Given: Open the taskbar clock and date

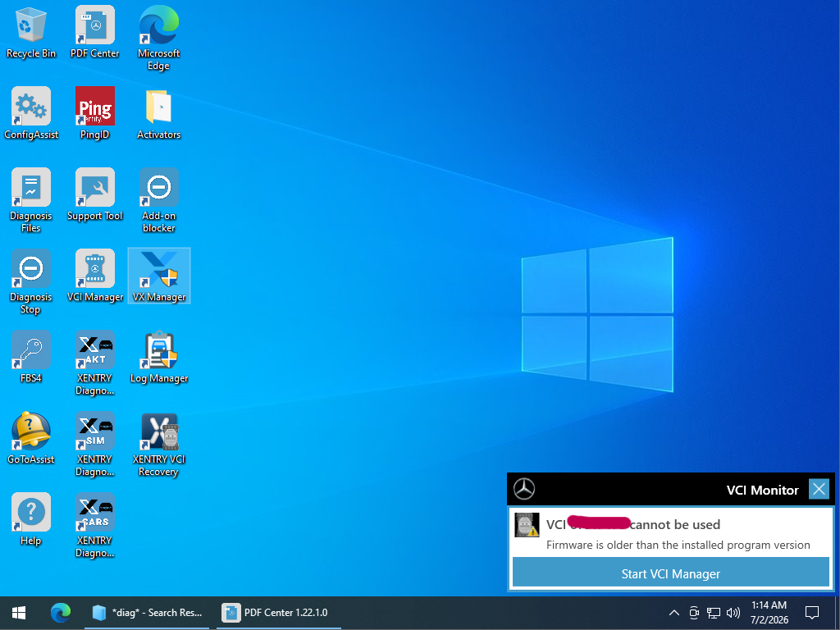Looking at the screenshot, I should click(x=769, y=612).
